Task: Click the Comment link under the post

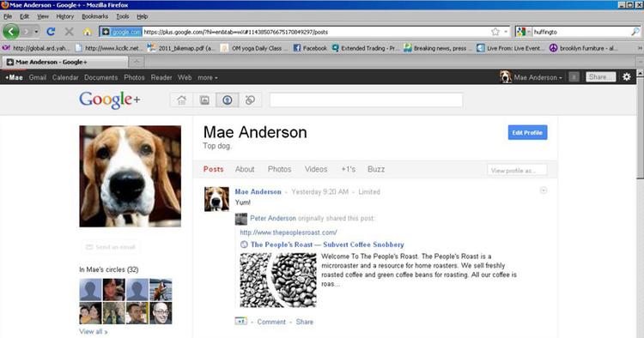Action: point(271,322)
